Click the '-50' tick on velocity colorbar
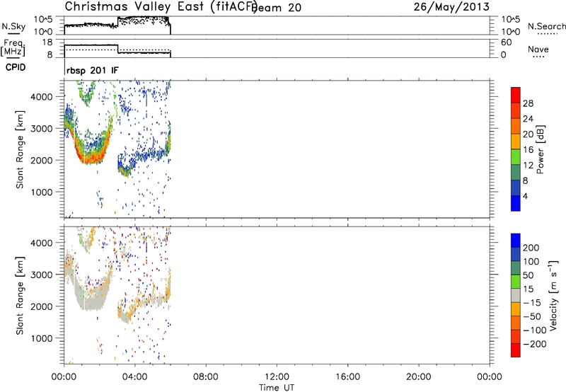This screenshot has width=566, height=392. tap(532, 316)
